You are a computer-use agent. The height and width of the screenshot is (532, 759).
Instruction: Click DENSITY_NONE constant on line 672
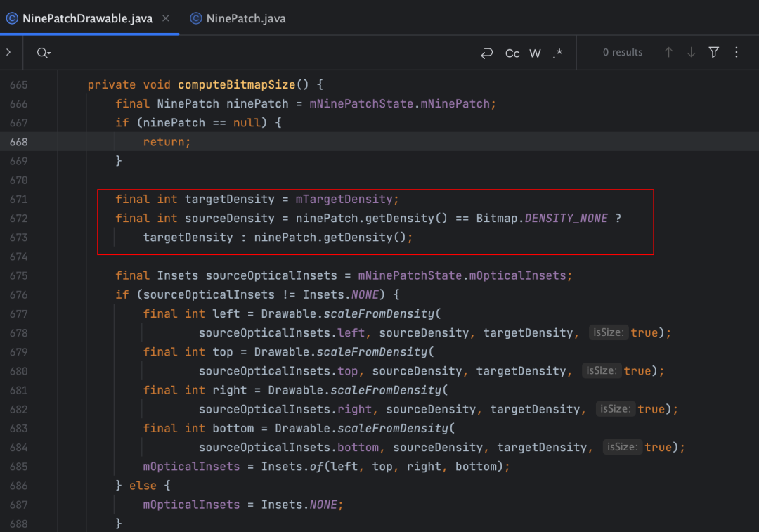[x=566, y=219]
